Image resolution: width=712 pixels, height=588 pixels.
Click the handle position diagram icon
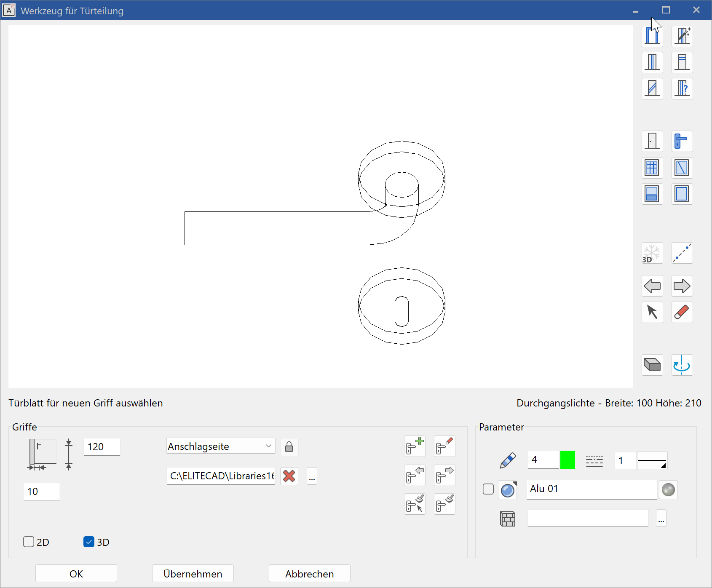(x=42, y=455)
